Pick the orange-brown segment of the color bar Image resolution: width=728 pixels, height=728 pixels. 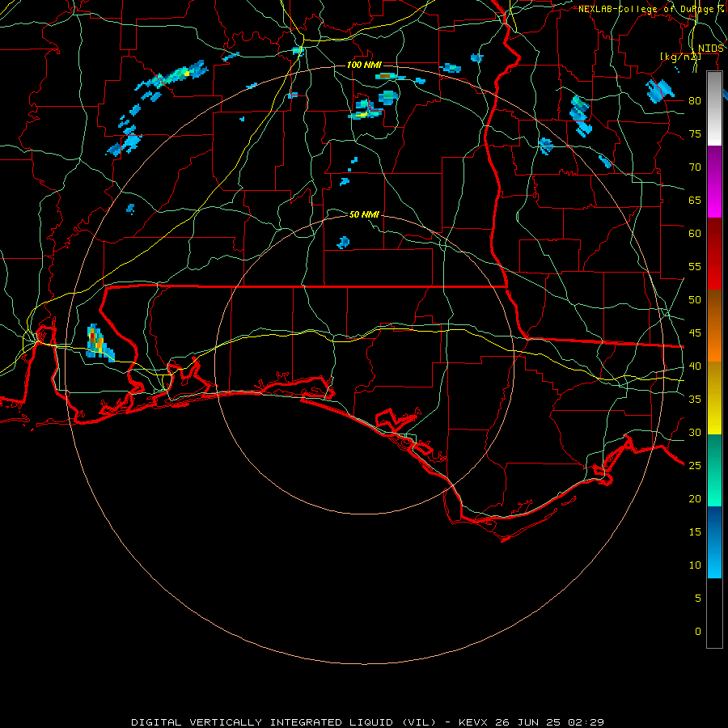pyautogui.click(x=714, y=325)
